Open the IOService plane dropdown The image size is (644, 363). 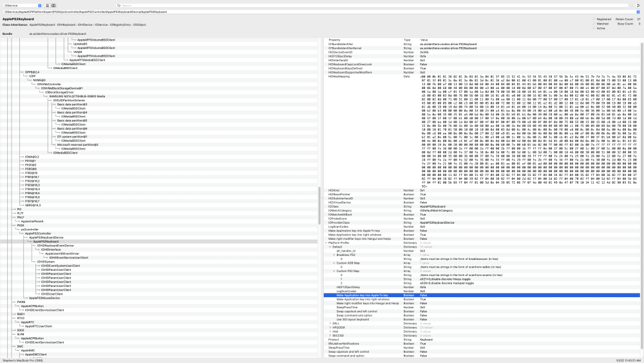click(22, 5)
